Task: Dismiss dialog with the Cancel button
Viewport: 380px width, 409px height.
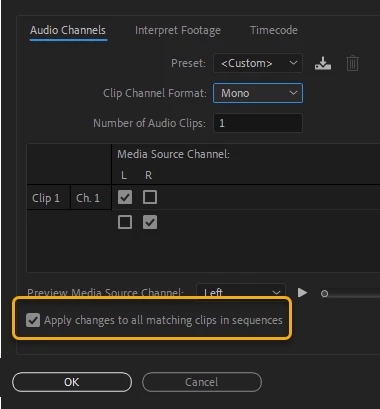Action: pyautogui.click(x=202, y=382)
